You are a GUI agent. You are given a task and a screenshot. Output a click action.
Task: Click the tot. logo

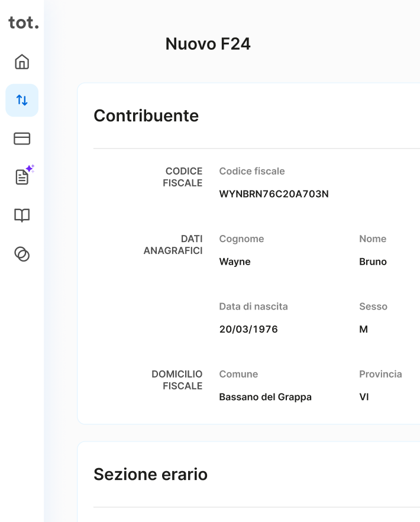tap(23, 22)
